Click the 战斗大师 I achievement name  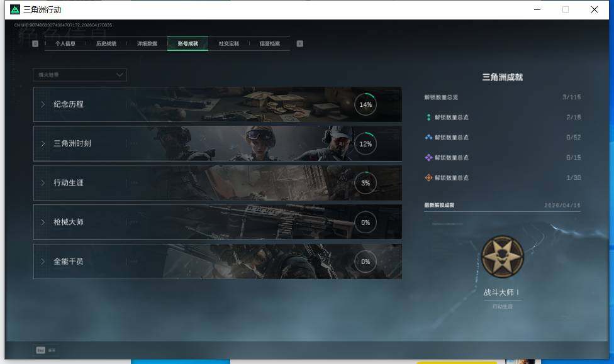click(501, 292)
